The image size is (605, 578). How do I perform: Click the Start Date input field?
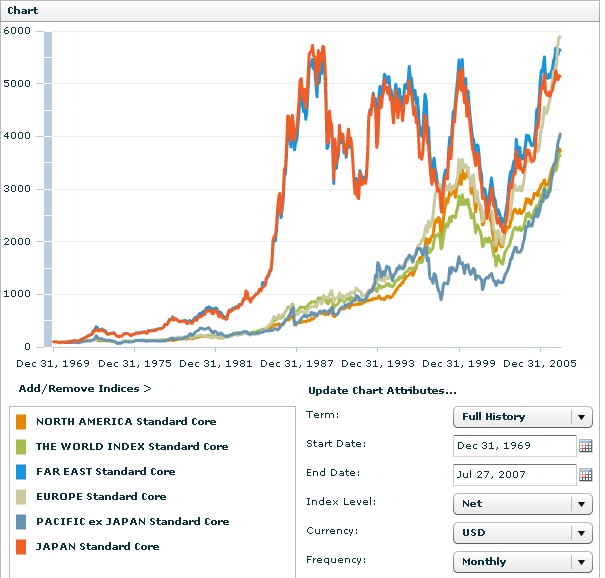(x=515, y=446)
